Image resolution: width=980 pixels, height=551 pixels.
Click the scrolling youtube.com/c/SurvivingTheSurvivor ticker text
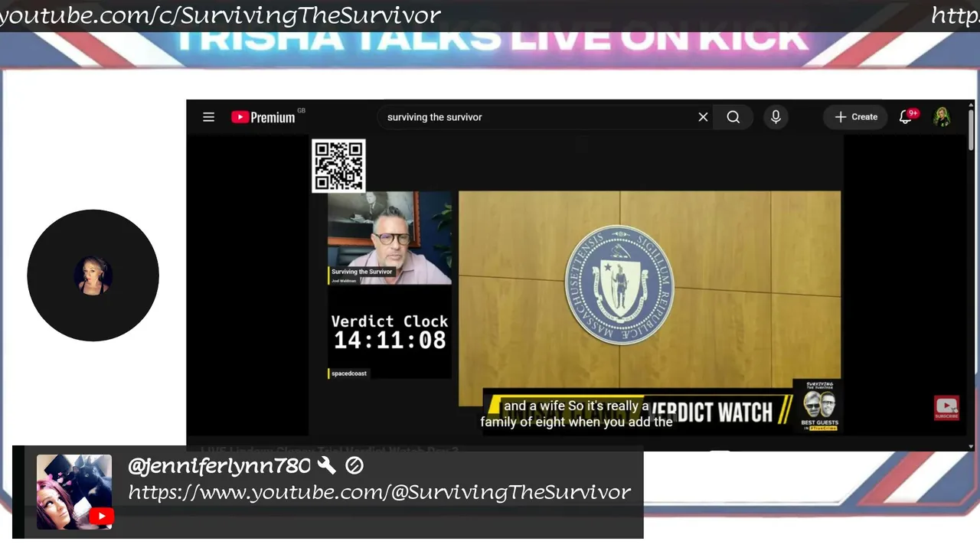click(x=220, y=15)
